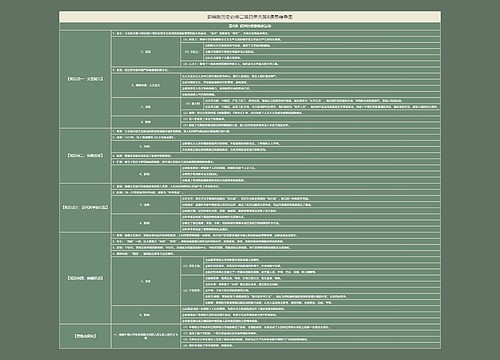Click item 2 cell in 知识点一 section

[x=146, y=52]
